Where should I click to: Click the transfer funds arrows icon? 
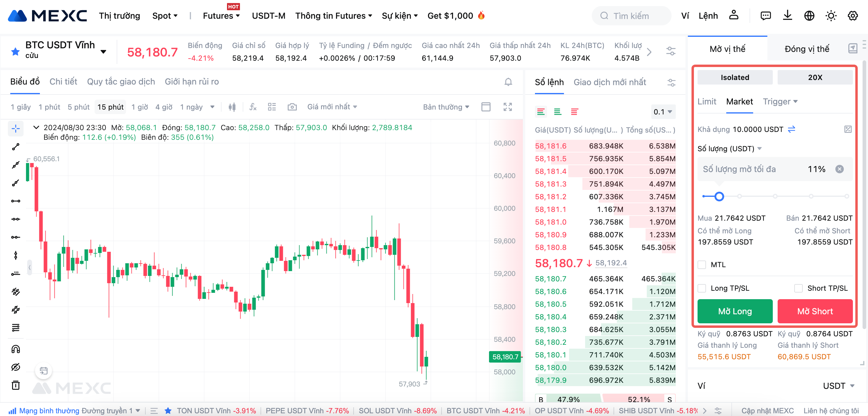[792, 129]
